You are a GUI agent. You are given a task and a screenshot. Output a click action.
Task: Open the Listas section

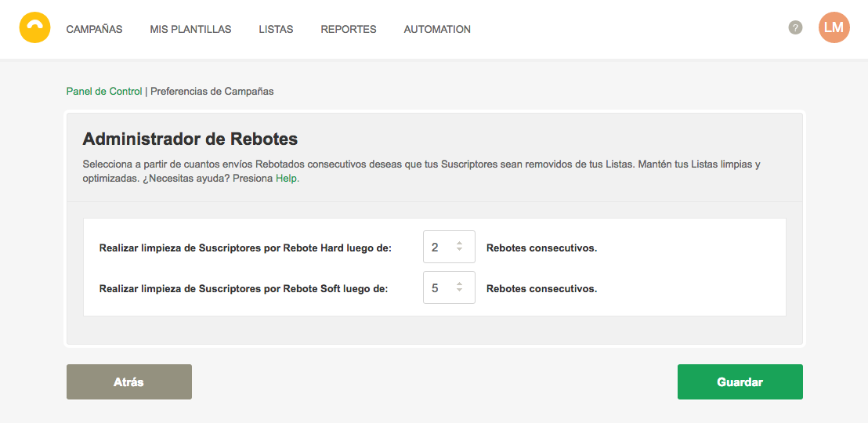click(276, 29)
